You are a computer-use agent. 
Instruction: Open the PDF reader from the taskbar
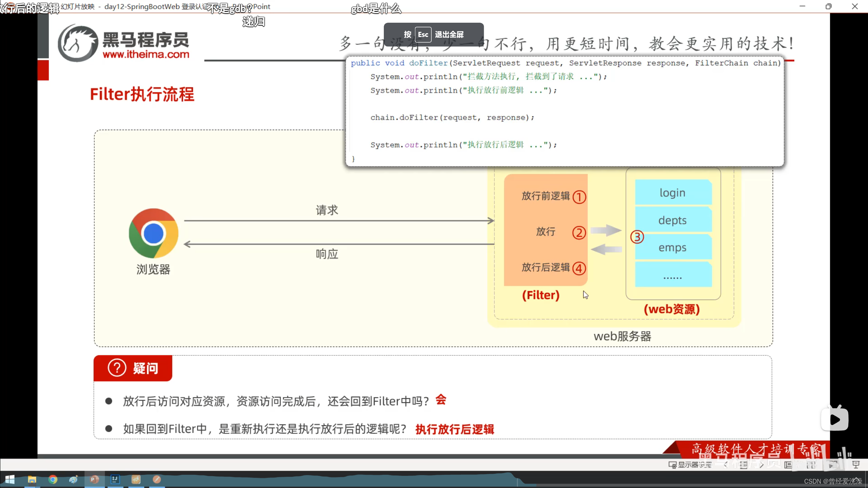tap(136, 480)
